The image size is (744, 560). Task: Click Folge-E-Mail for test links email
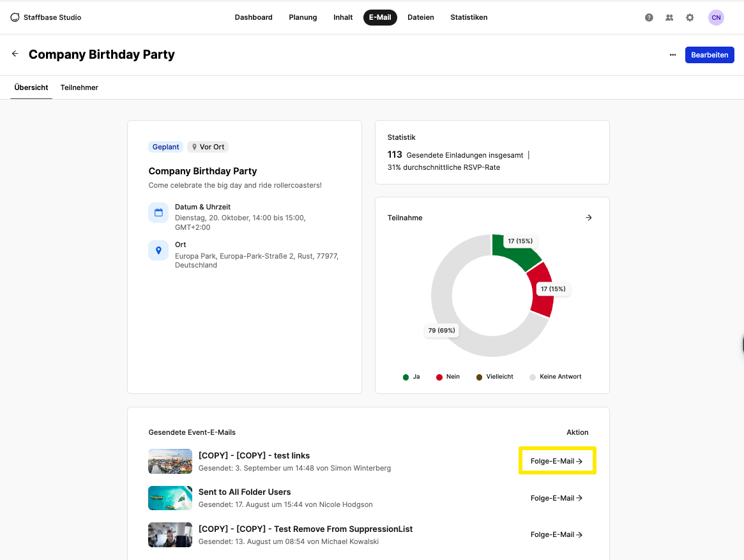(x=557, y=461)
